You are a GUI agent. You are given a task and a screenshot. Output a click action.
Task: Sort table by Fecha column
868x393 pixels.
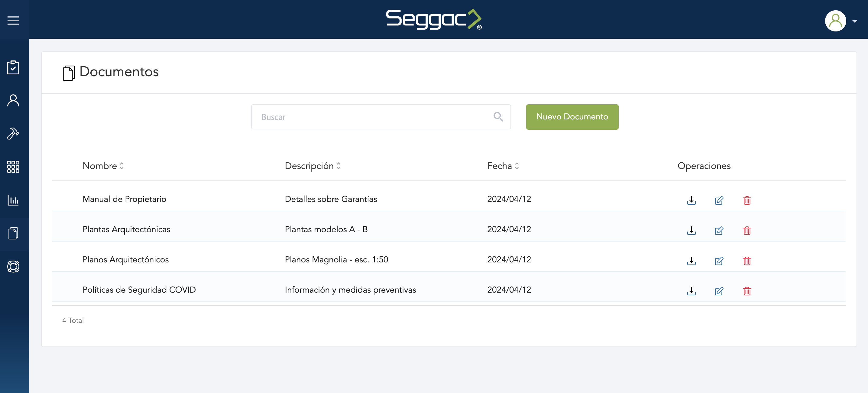pyautogui.click(x=517, y=166)
